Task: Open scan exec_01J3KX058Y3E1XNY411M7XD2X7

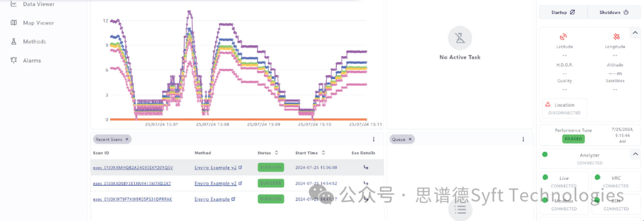Action: tap(132, 183)
